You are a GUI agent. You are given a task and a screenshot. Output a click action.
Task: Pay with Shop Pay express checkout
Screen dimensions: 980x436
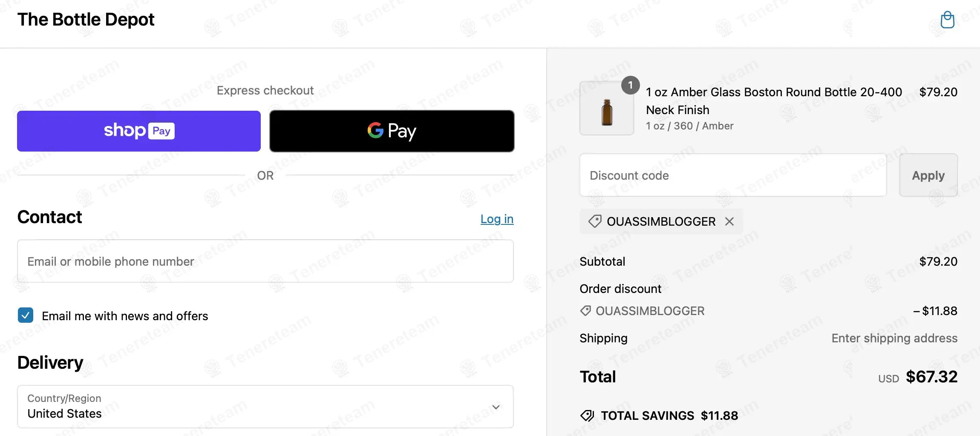pos(139,131)
